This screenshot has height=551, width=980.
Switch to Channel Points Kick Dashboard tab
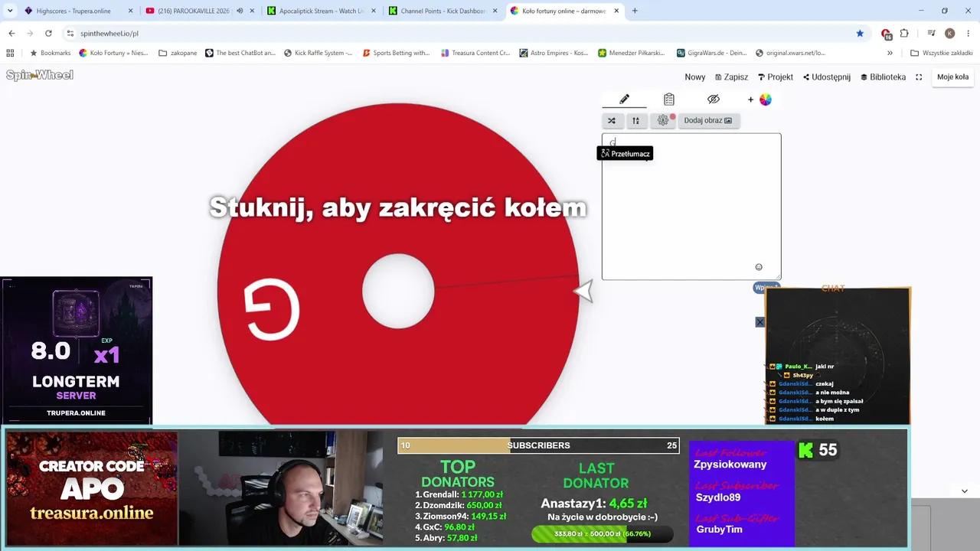443,11
